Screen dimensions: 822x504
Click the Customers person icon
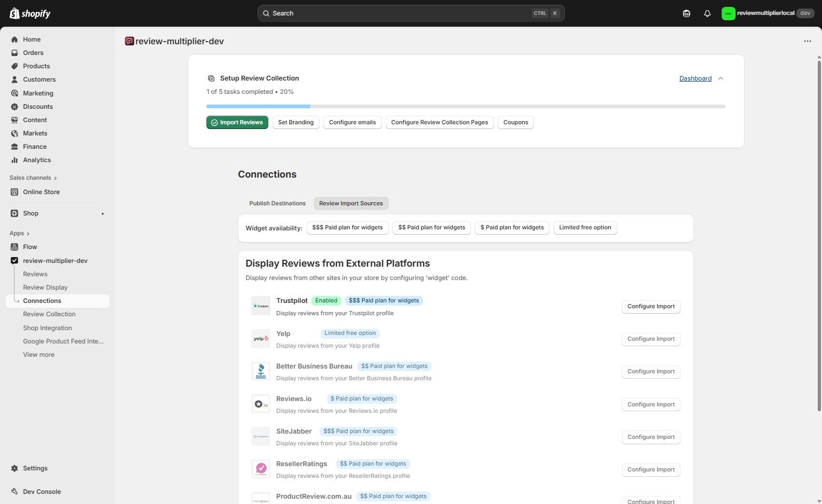[x=14, y=79]
